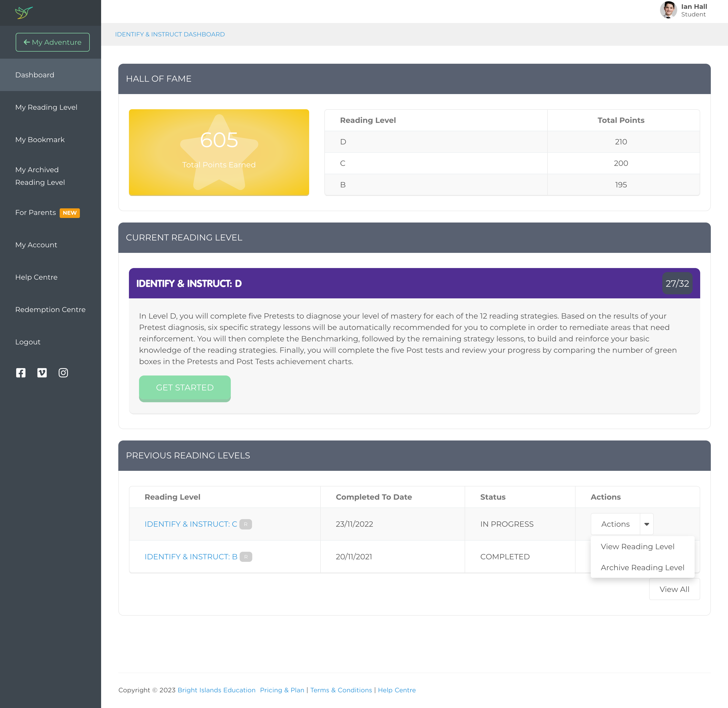Viewport: 728px width, 708px height.
Task: Open Pricing & Plan footer link
Action: [x=282, y=690]
